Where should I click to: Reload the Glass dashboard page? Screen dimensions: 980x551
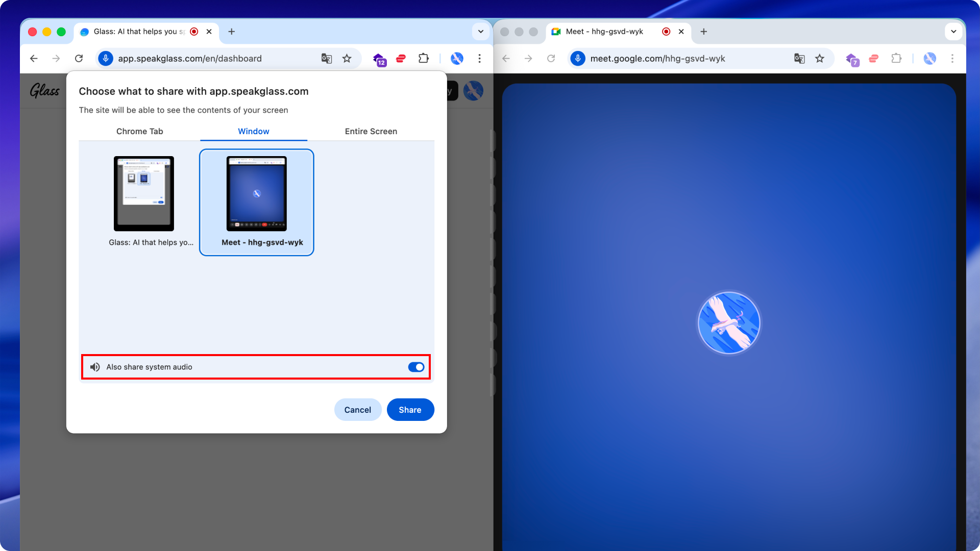pos(79,59)
